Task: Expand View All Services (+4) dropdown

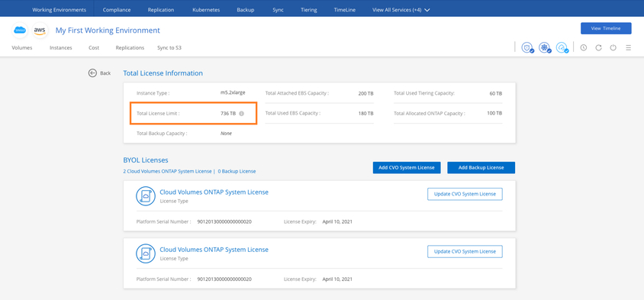Action: point(401,10)
